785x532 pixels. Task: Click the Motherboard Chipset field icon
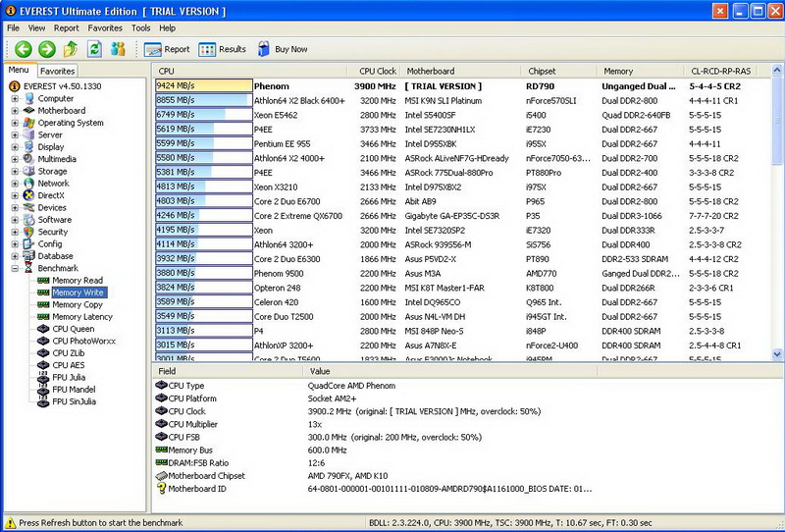pyautogui.click(x=161, y=476)
